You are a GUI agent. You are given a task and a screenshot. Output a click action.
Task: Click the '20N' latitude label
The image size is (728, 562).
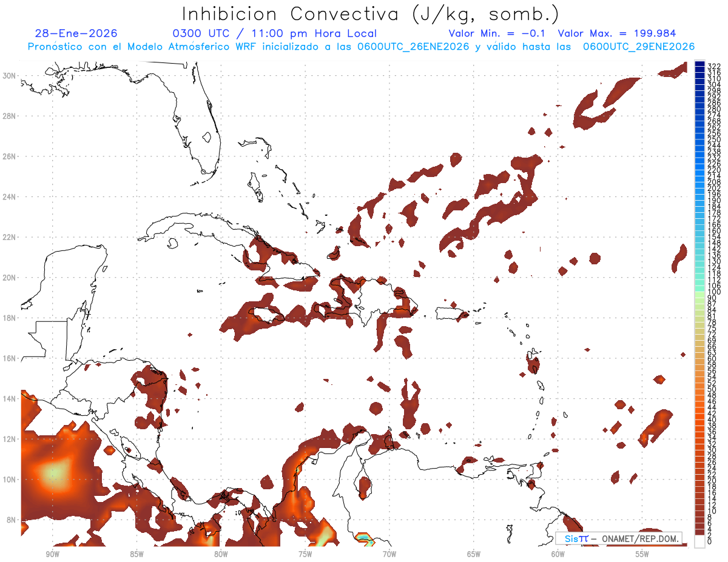(x=10, y=278)
